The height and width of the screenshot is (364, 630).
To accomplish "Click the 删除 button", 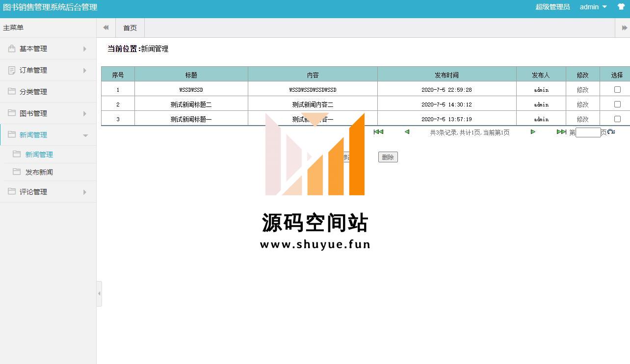I will pos(388,157).
